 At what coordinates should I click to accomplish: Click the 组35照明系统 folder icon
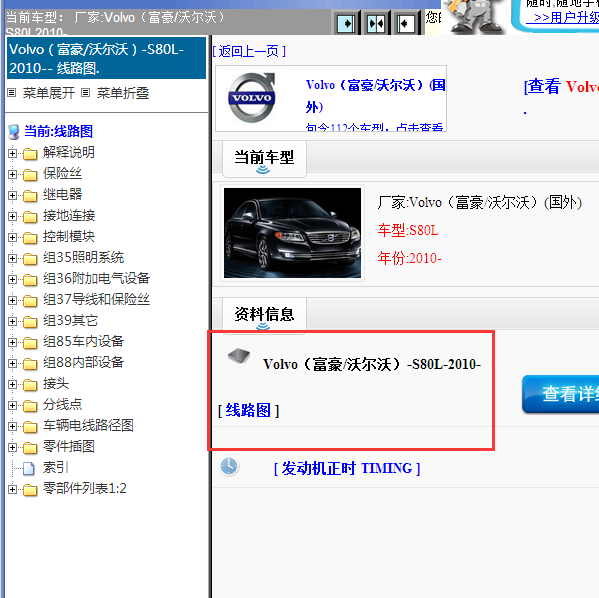click(30, 259)
